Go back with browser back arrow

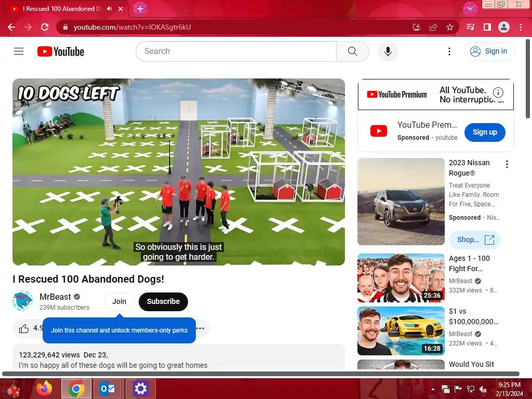click(x=11, y=27)
